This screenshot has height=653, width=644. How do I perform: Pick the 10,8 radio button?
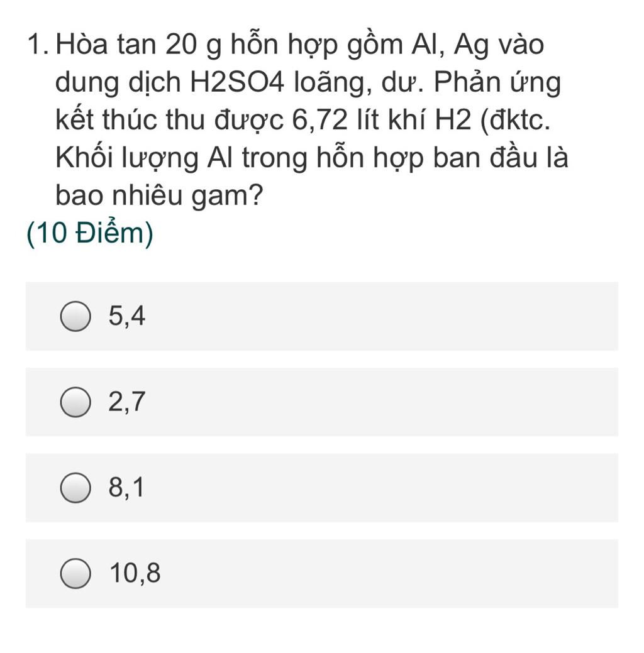point(75,573)
